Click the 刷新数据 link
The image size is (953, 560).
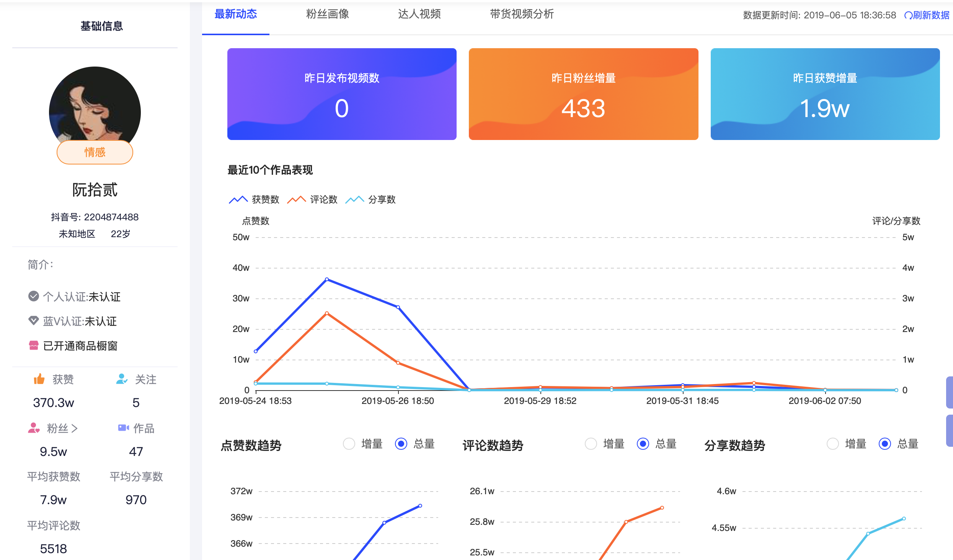pos(931,15)
